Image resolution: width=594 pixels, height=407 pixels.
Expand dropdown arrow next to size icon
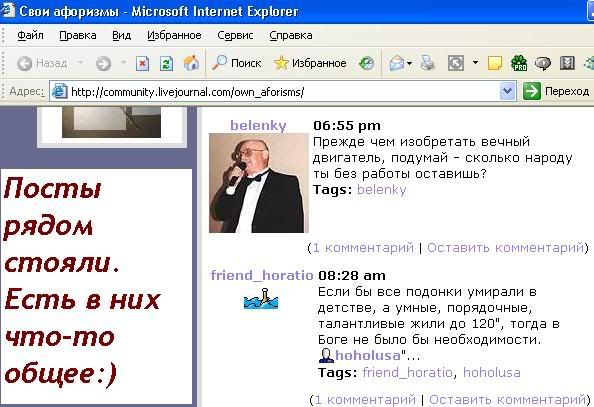pyautogui.click(x=475, y=63)
